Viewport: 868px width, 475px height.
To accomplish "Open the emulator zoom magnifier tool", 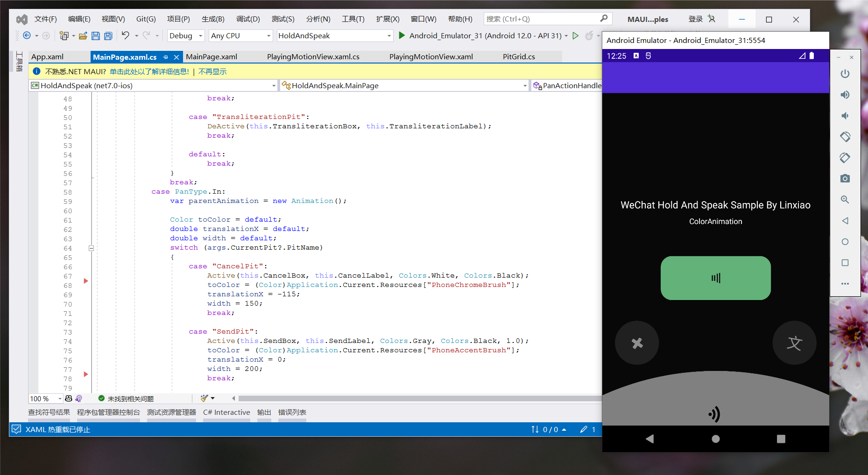I will click(845, 200).
